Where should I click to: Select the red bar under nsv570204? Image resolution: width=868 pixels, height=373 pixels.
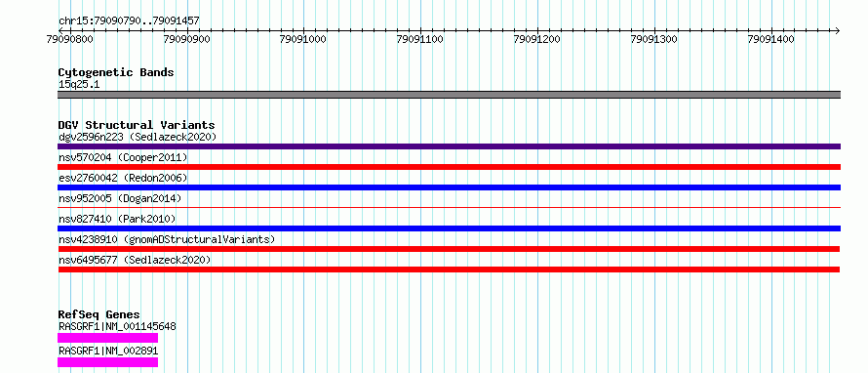(449, 167)
